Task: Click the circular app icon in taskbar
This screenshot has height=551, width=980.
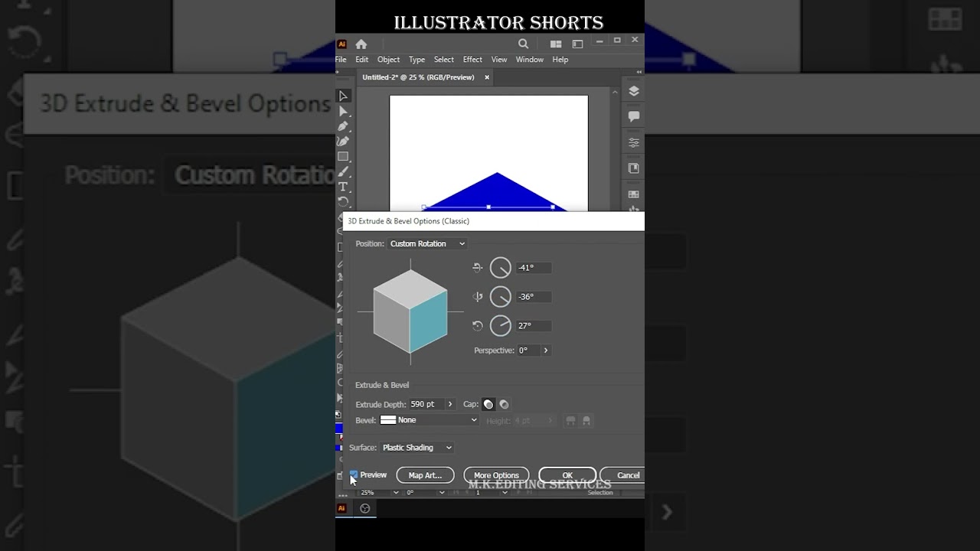Action: (x=365, y=508)
